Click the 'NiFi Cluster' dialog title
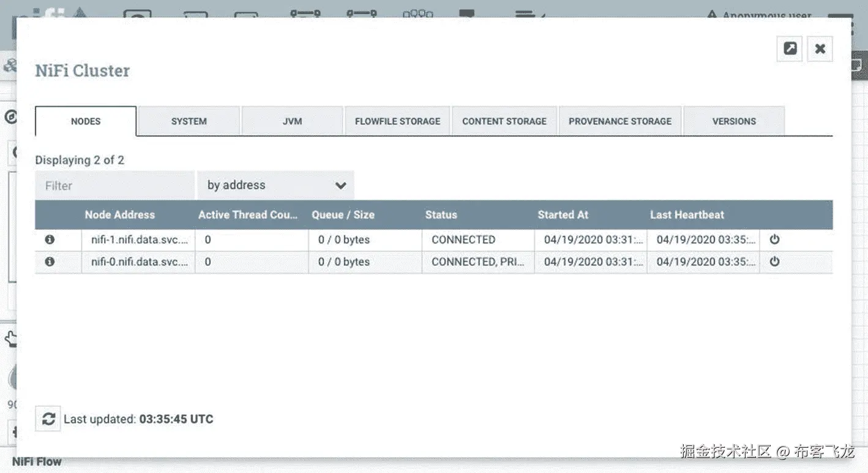The height and width of the screenshot is (473, 868). point(82,70)
